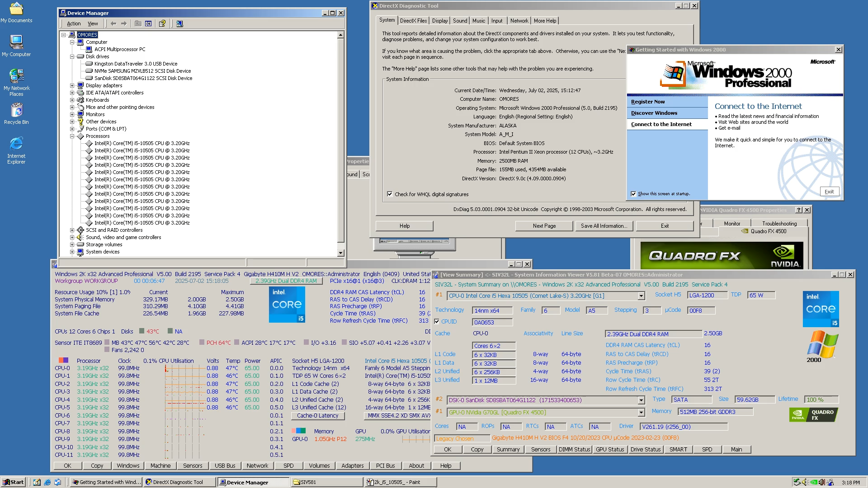Toggle the CPUID checkbox in SIV summary

[x=437, y=322]
